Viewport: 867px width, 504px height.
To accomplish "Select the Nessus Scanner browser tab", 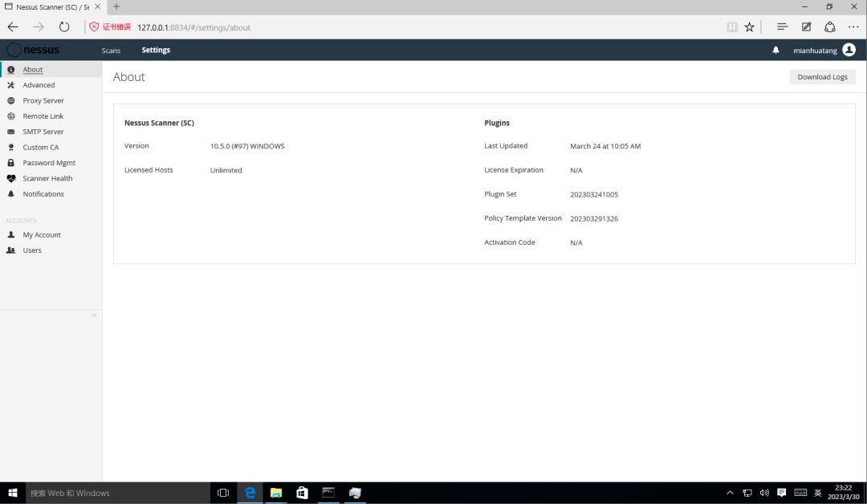I will [52, 7].
